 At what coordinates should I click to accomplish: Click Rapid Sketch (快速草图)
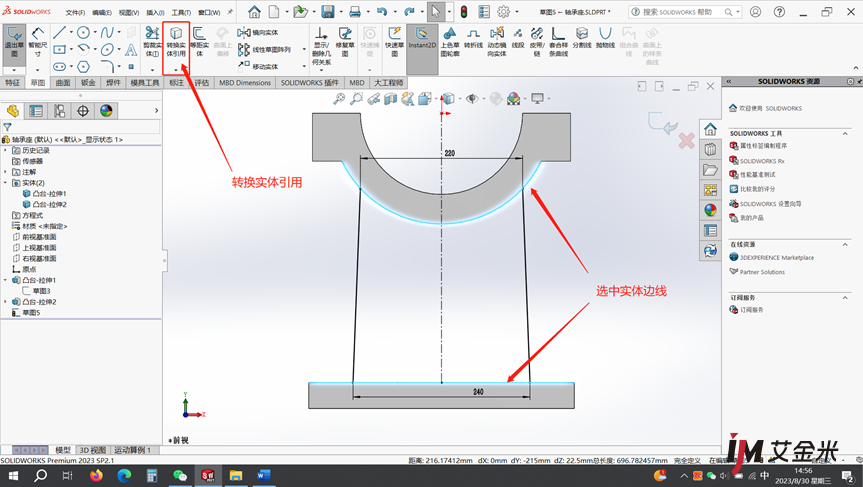click(394, 42)
